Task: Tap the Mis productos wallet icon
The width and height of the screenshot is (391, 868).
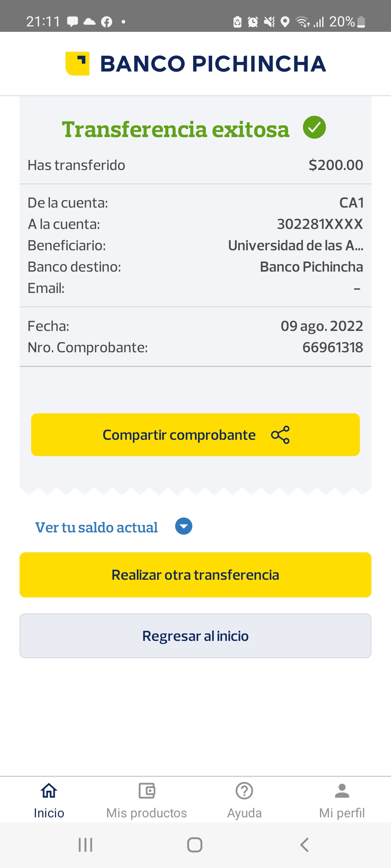Action: (147, 791)
